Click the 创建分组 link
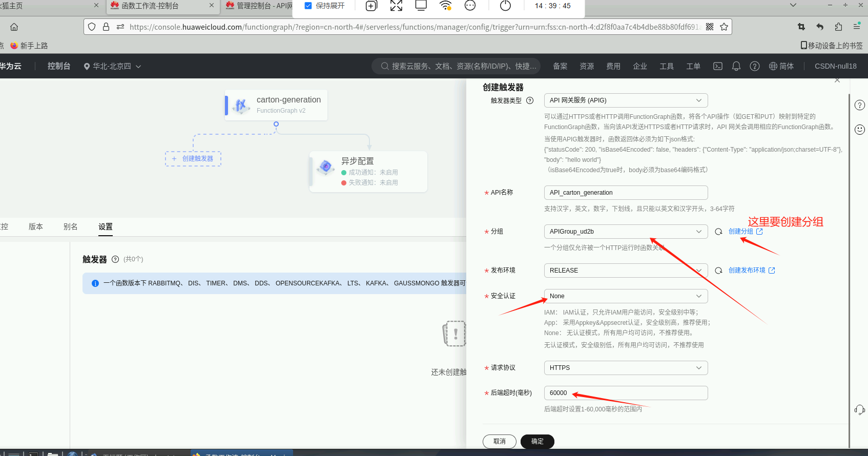The height and width of the screenshot is (456, 868). click(x=746, y=232)
